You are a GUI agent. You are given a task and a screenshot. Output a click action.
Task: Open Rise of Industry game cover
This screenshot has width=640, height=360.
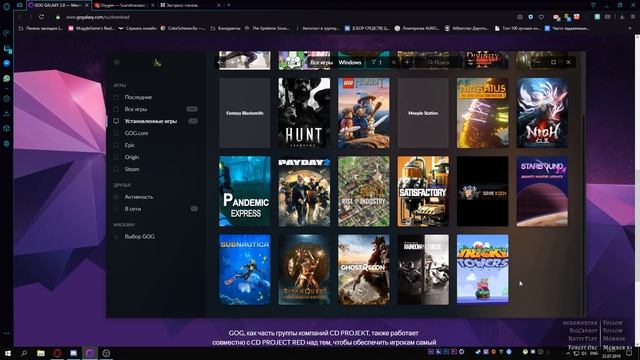point(364,191)
